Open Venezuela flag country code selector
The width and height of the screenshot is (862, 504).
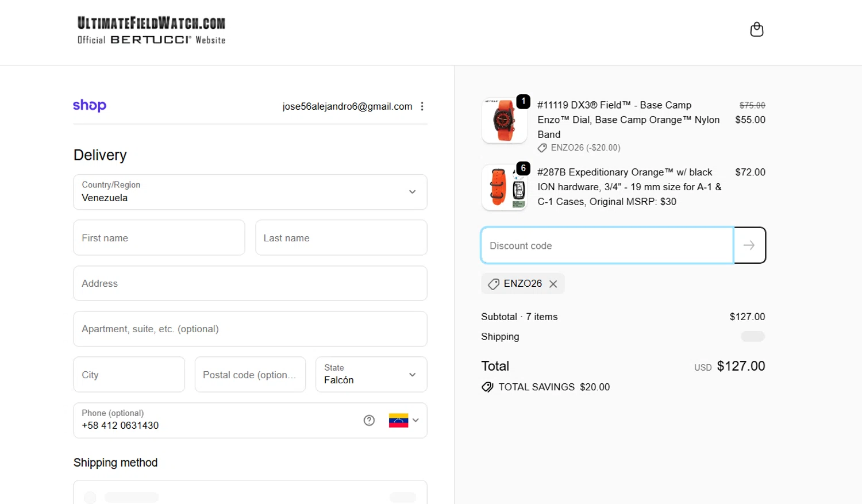(x=403, y=421)
